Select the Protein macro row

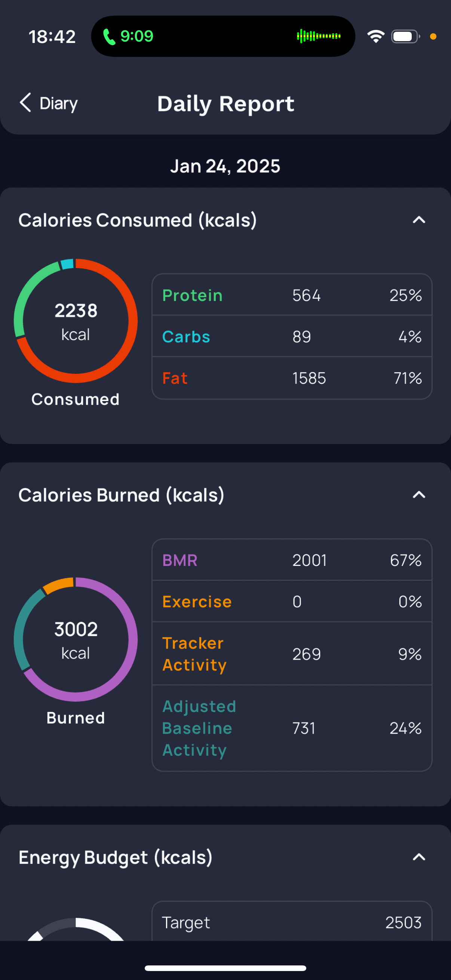pos(292,295)
